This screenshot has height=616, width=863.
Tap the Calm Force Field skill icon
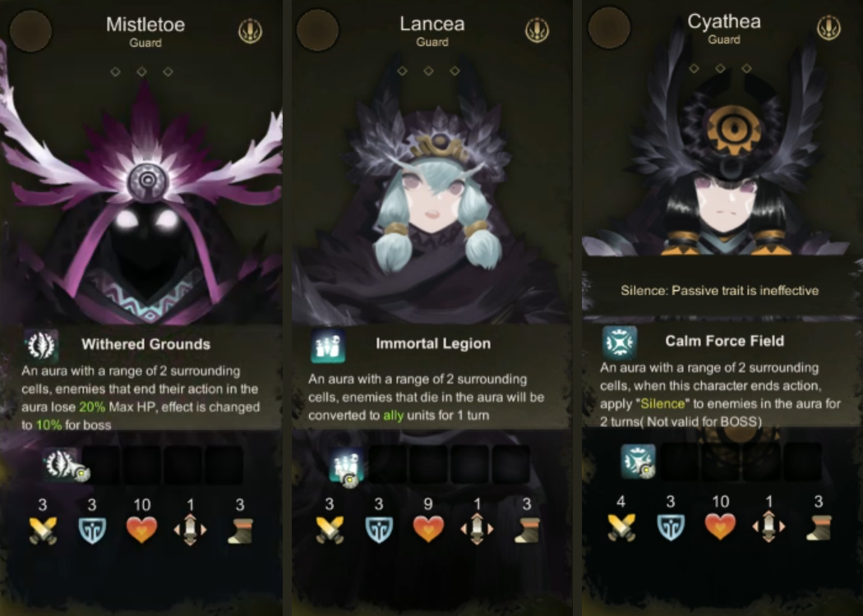[x=619, y=342]
